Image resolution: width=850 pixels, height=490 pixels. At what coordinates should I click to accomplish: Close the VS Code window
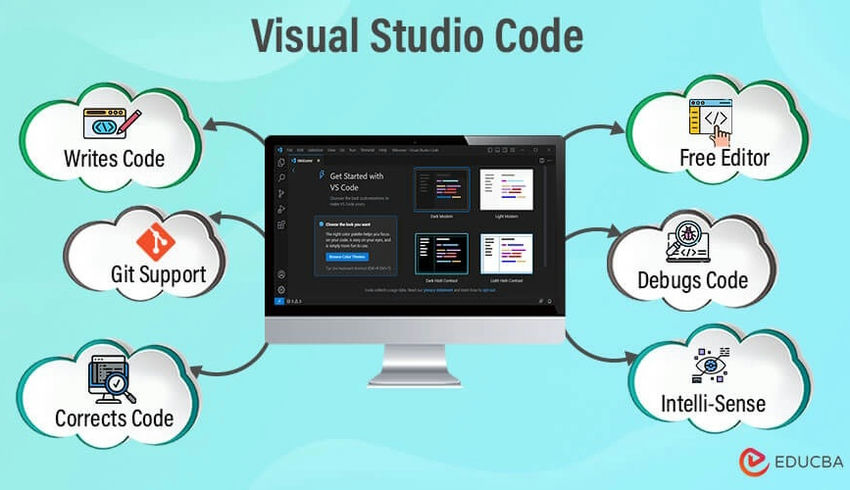(x=549, y=150)
